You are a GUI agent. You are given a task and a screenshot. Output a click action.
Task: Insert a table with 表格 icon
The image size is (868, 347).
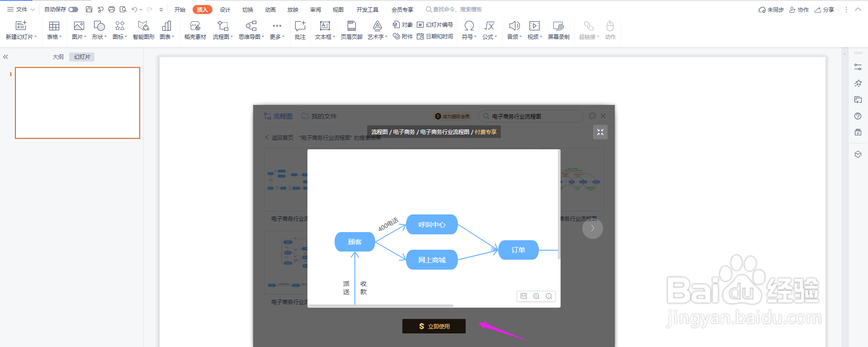tap(54, 26)
